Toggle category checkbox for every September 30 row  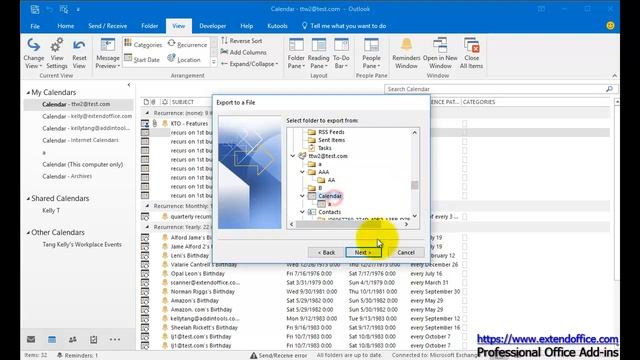click(464, 291)
